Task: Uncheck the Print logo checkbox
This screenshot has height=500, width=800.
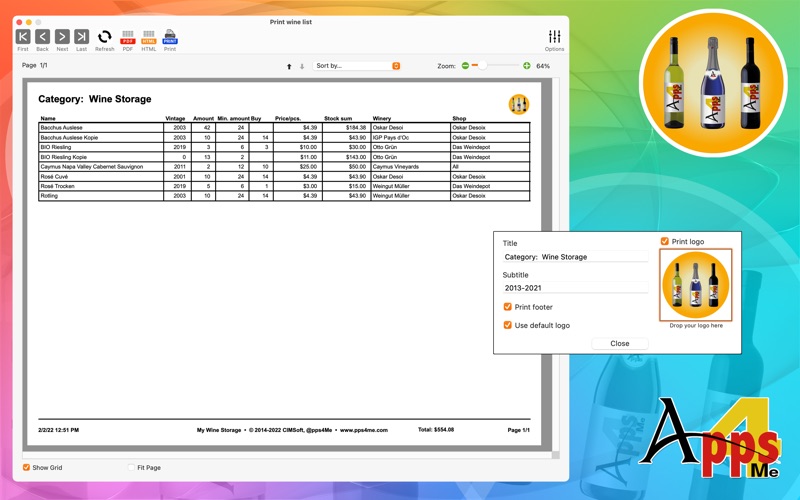Action: 664,241
